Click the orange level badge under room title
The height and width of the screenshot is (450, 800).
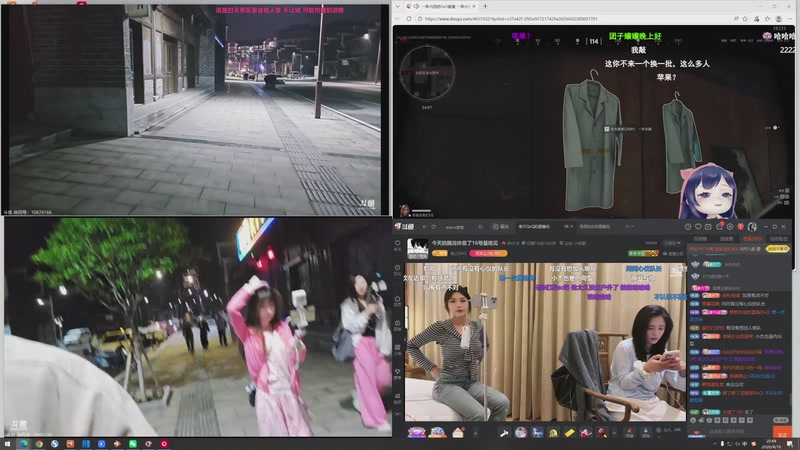pyautogui.click(x=440, y=253)
